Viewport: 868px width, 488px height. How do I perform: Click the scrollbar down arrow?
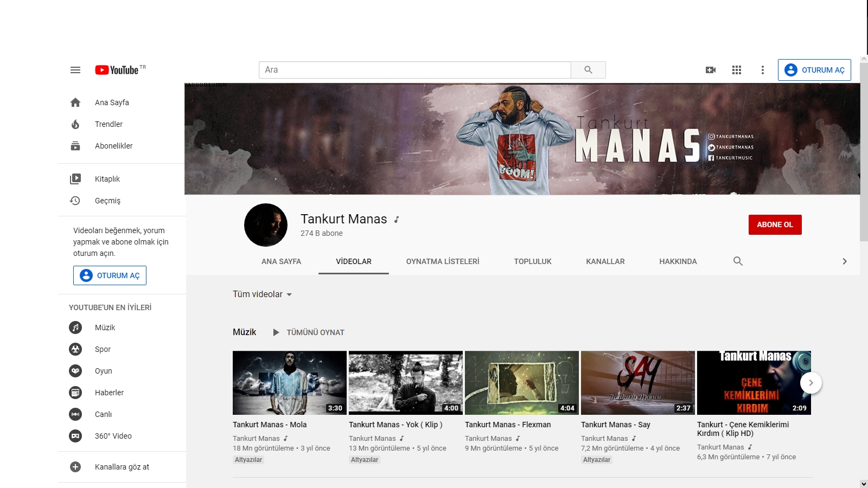coord(864,484)
